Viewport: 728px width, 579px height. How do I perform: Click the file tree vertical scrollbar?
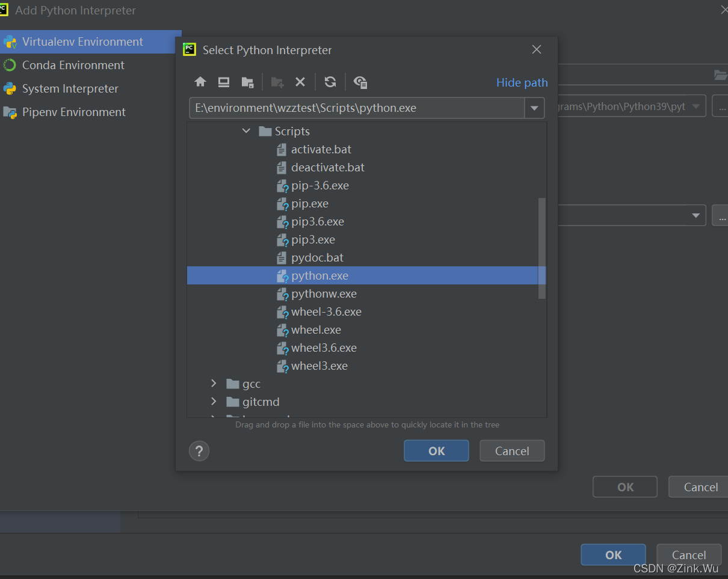542,248
